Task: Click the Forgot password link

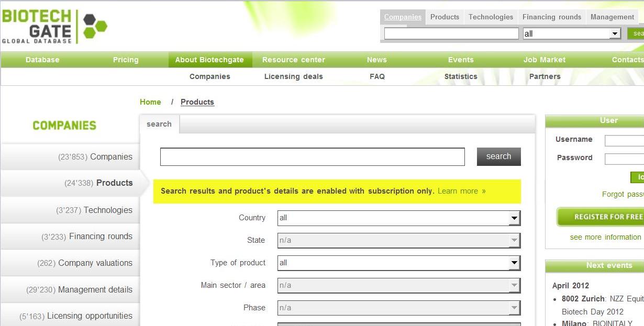Action: [x=623, y=194]
